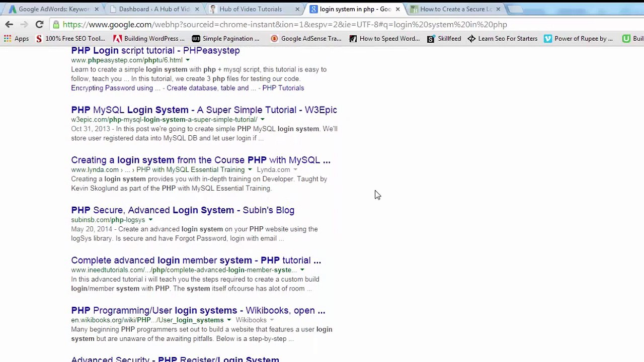Expand the w3epic.com result URL dropdown arrow

(262, 120)
